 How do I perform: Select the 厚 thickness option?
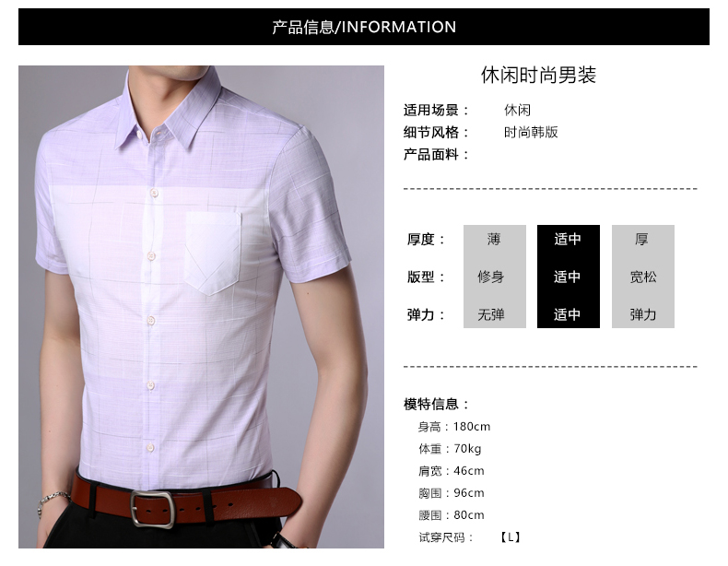point(642,239)
